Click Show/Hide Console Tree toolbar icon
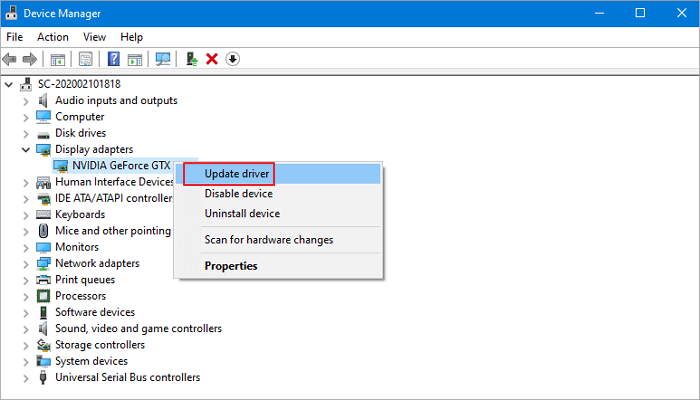 (58, 59)
